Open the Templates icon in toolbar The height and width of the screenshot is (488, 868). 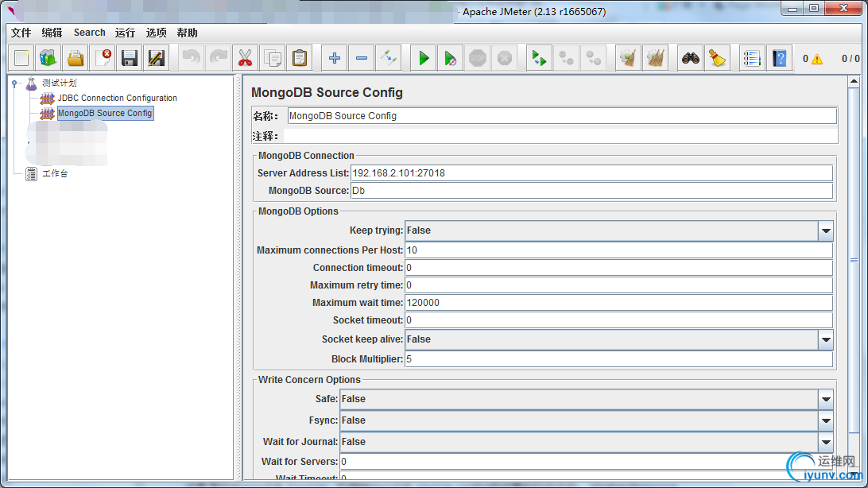coord(48,58)
